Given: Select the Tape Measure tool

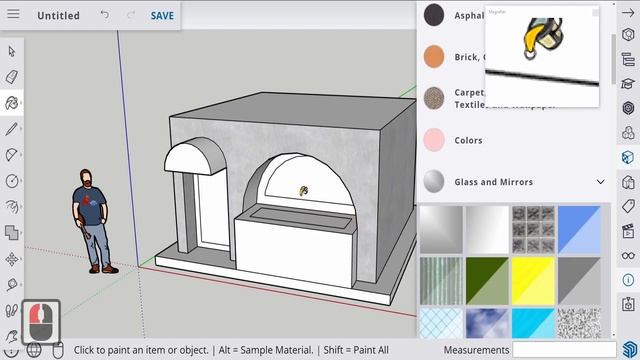Looking at the screenshot, I should tap(12, 284).
